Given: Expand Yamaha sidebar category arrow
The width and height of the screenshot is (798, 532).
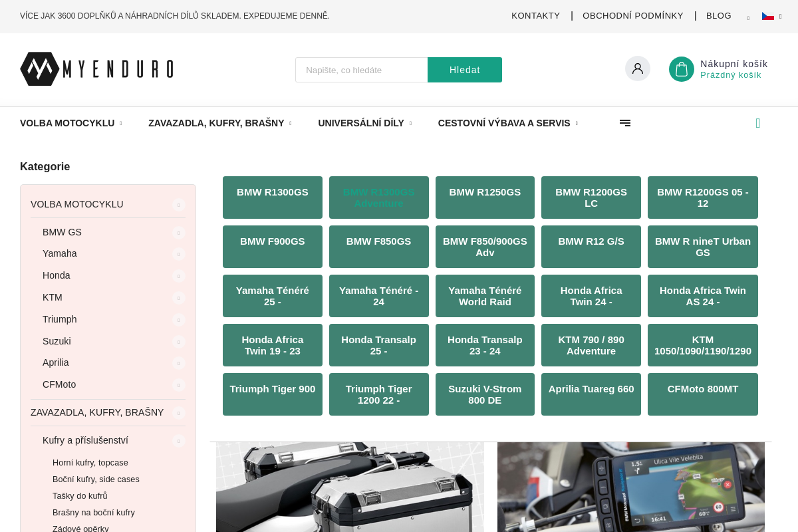Looking at the screenshot, I should click(x=178, y=253).
